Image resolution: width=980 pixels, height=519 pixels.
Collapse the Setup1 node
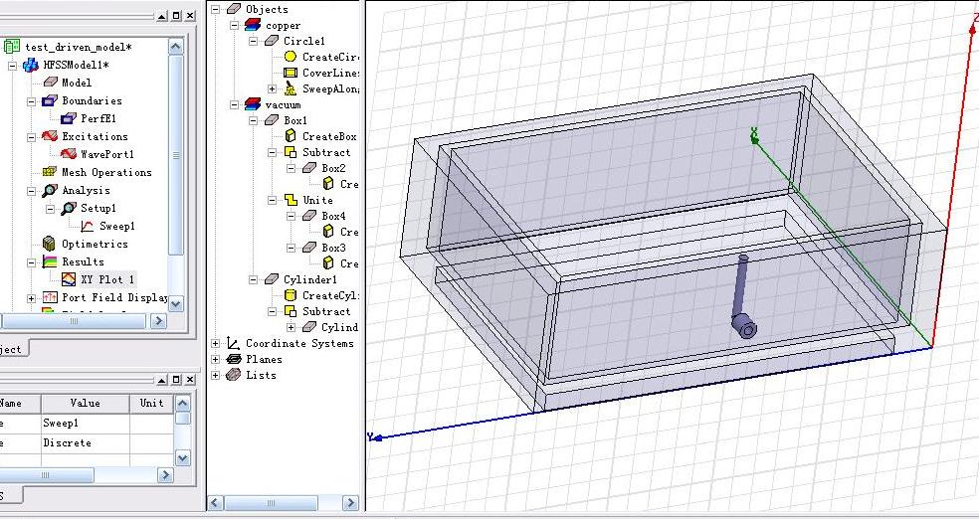pos(50,209)
